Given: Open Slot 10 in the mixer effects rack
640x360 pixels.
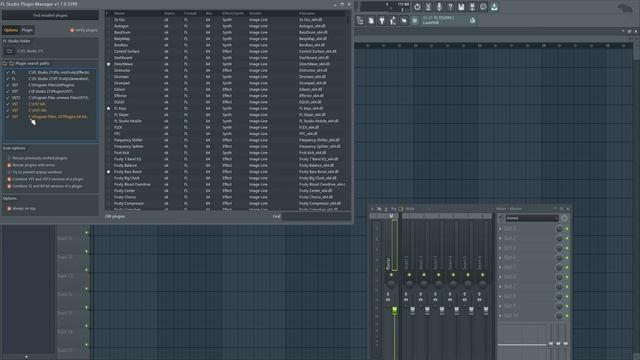Looking at the screenshot, I should tap(527, 316).
